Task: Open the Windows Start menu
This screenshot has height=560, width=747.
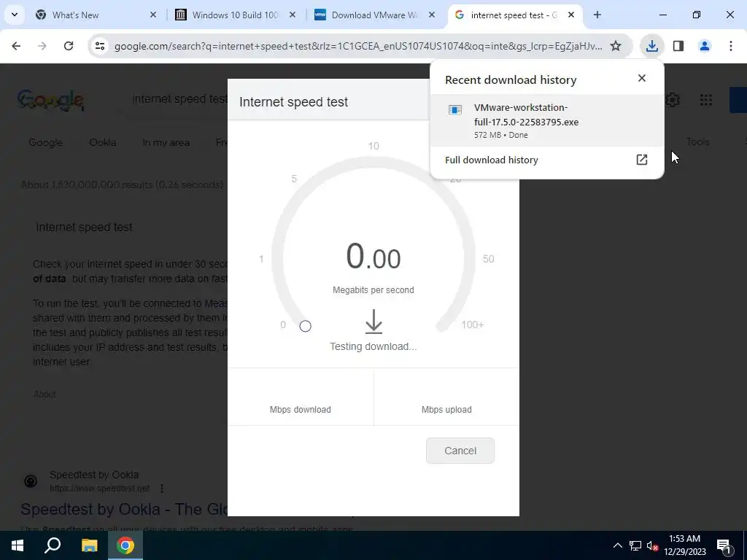Action: pos(18,545)
